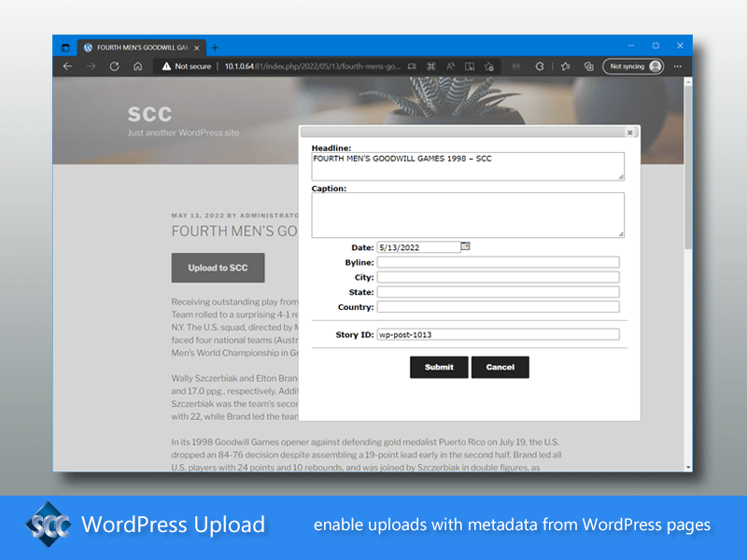Click the Headline textarea resize handle

621,177
